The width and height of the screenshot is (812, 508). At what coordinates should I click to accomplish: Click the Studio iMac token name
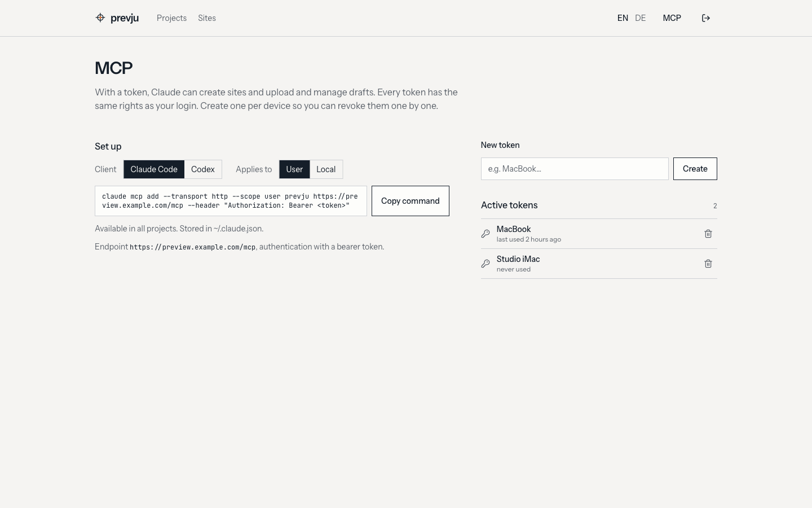tap(518, 259)
